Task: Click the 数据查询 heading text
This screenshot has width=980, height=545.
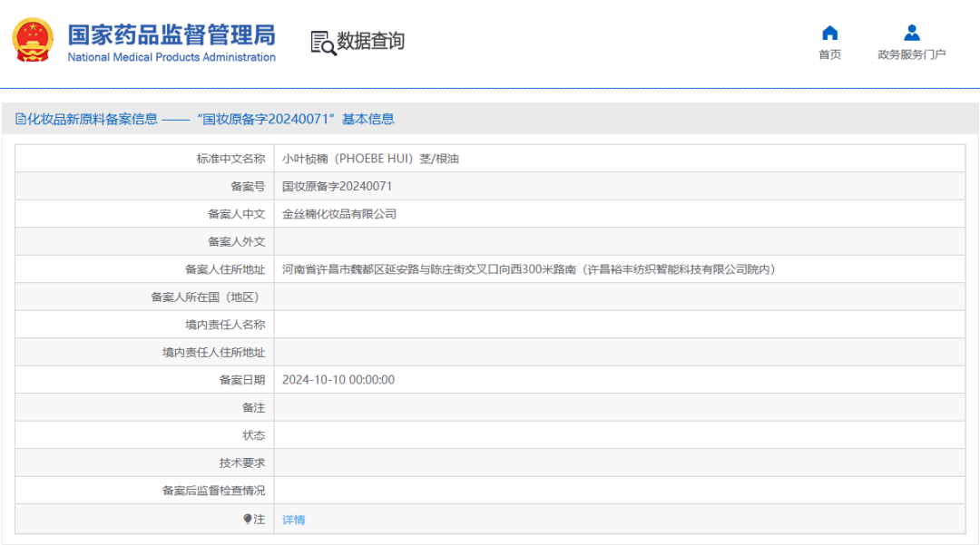Action: pos(370,41)
